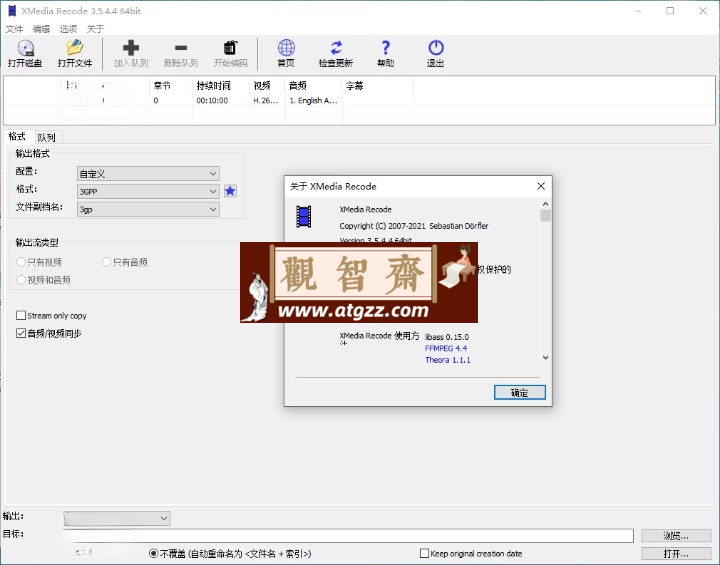
Task: Expand the Format (格式) dropdown showing 3GPP
Action: click(148, 191)
